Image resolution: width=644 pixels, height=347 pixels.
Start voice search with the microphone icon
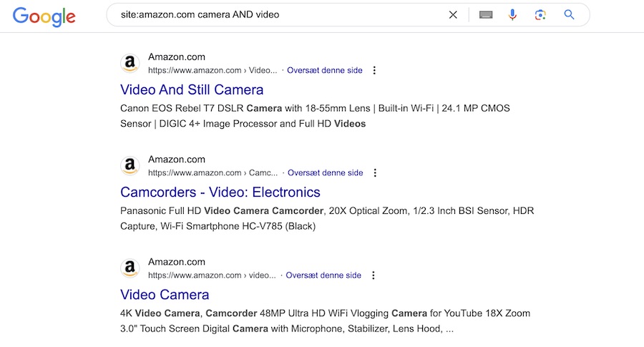512,15
